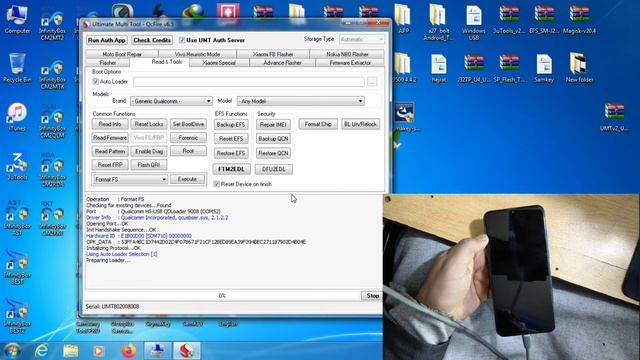
Task: Click the Read Info button
Action: (110, 124)
